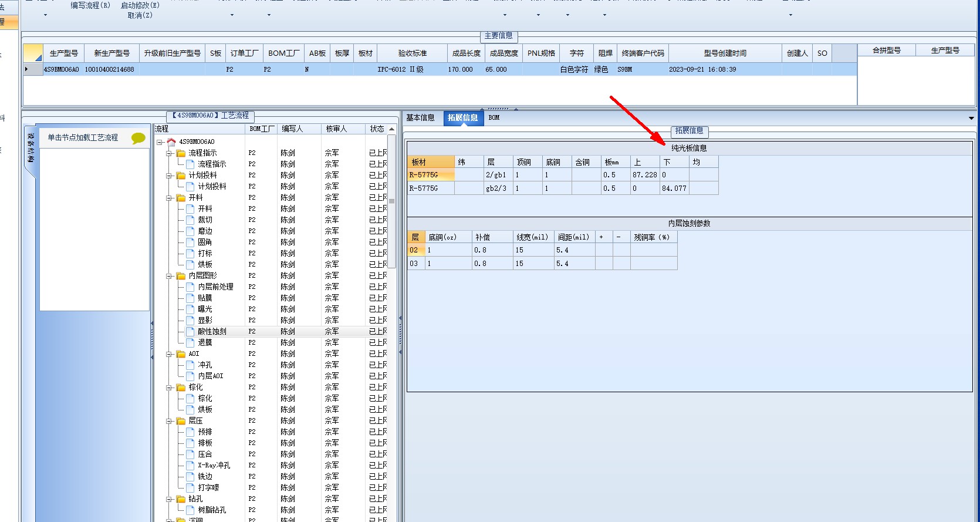Image resolution: width=980 pixels, height=522 pixels.
Task: Collapse the 流程指示 folder node
Action: coord(169,153)
